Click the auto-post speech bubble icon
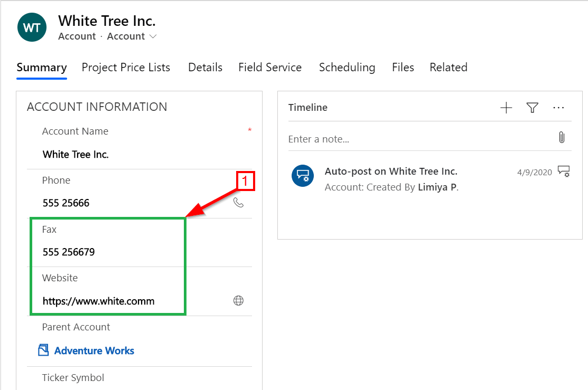This screenshot has height=390, width=588. [x=303, y=175]
